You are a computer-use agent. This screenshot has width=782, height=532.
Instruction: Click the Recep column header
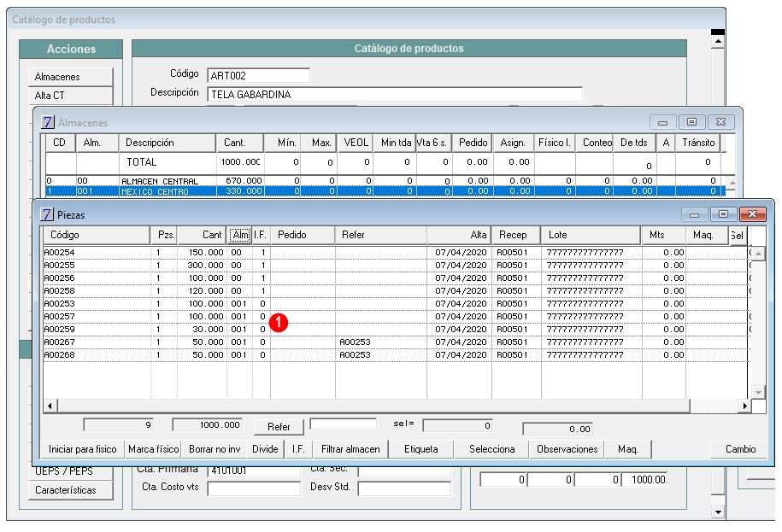517,235
